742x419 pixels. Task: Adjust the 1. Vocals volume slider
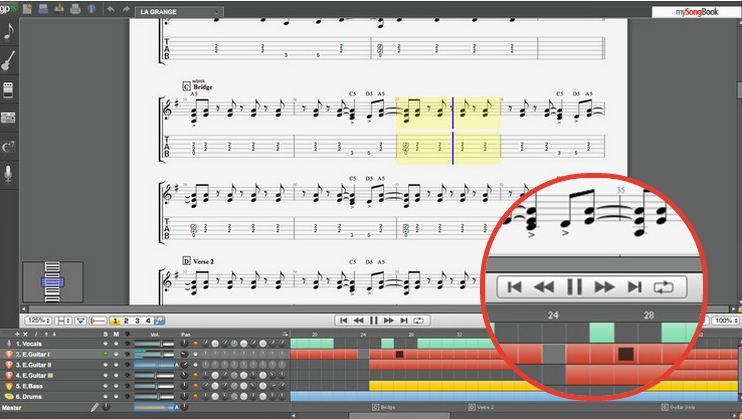coord(154,344)
